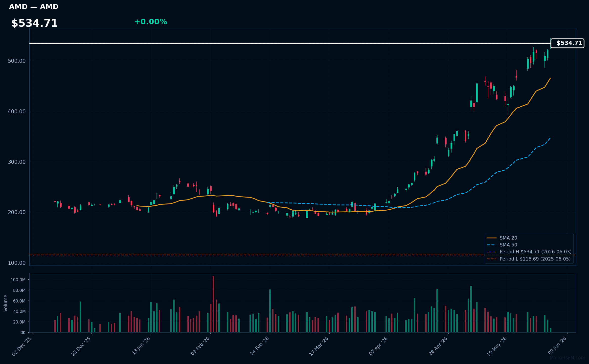The width and height of the screenshot is (589, 364).
Task: Click the 60.0M volume axis label
Action: point(19,301)
